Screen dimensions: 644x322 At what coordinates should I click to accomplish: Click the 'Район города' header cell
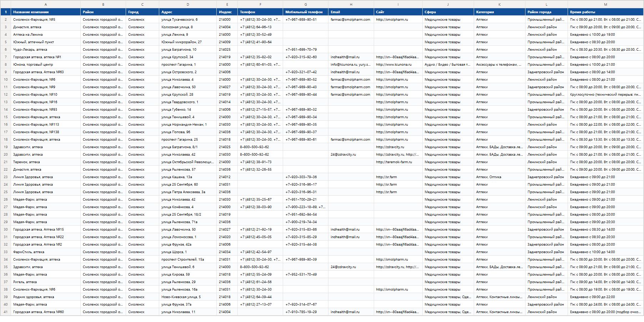pos(547,12)
